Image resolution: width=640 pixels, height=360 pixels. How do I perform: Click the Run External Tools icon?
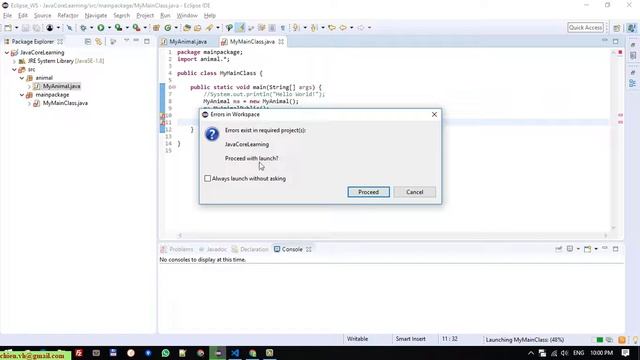coord(136,28)
